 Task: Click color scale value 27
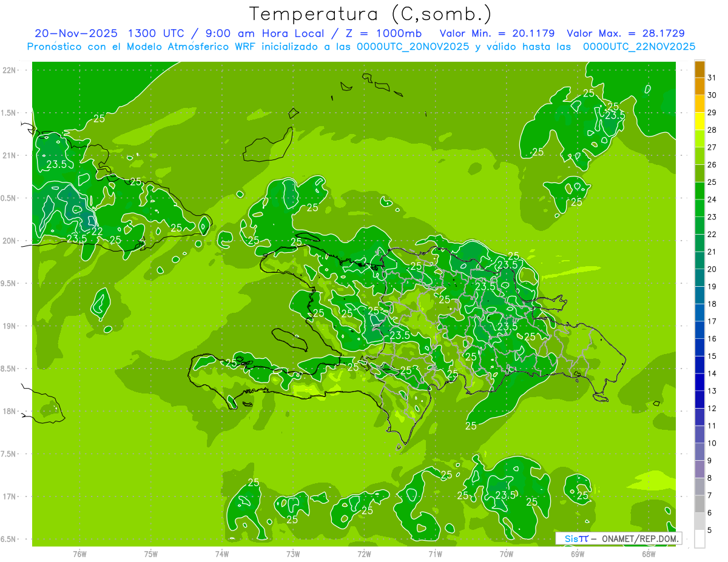pos(712,147)
